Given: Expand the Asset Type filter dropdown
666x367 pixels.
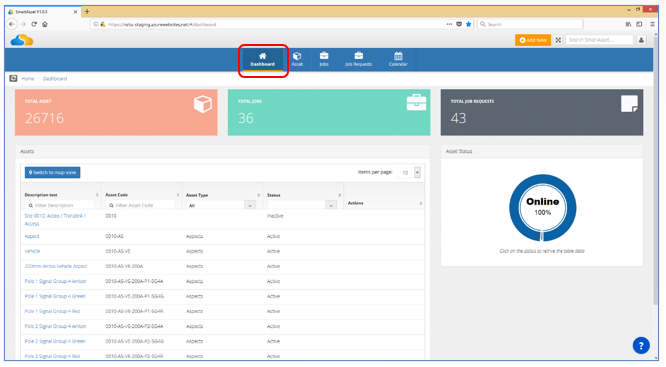Looking at the screenshot, I should (x=221, y=205).
